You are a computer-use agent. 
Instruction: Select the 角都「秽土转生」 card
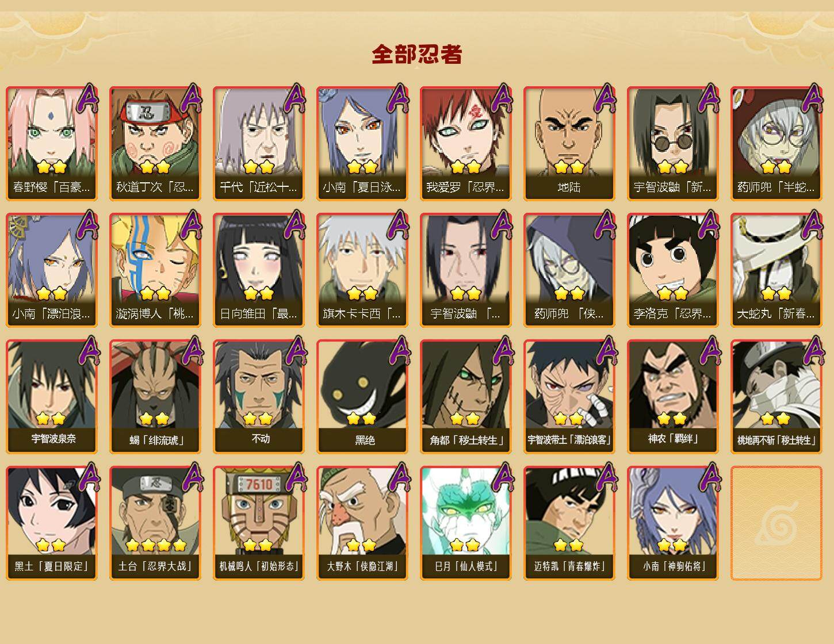[466, 397]
